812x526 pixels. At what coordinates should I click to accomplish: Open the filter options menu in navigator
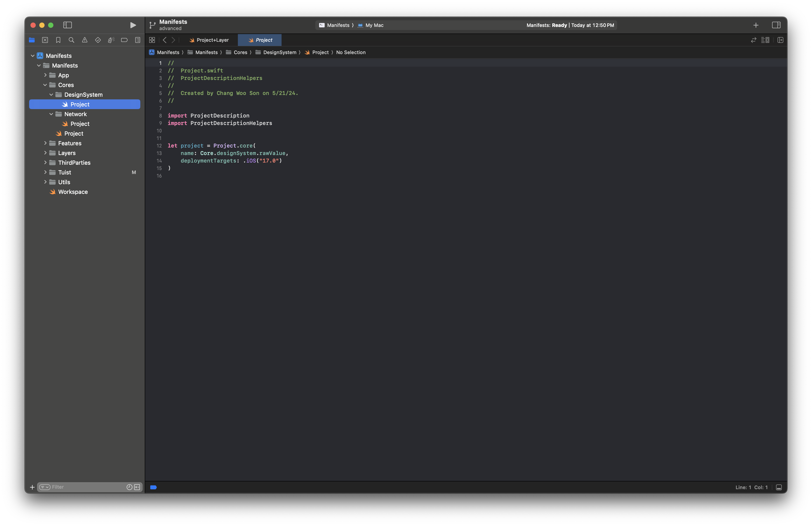pyautogui.click(x=45, y=487)
